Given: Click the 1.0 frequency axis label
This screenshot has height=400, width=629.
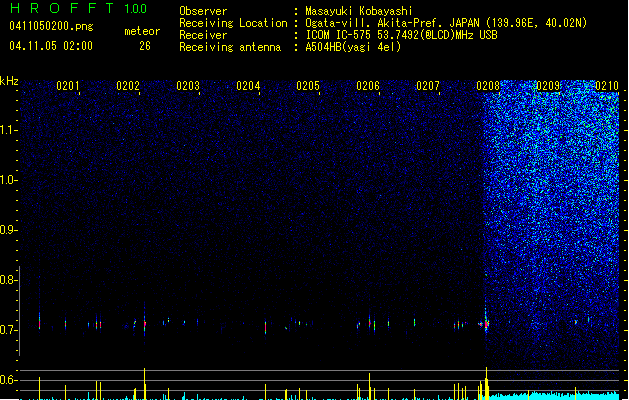Looking at the screenshot, I should click(x=8, y=180).
